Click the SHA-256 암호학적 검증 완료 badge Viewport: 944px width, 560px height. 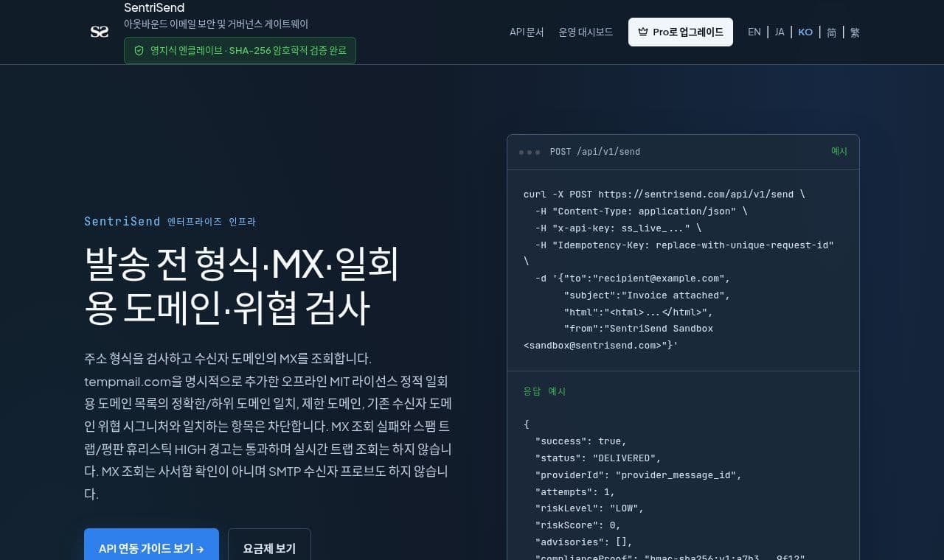click(240, 51)
